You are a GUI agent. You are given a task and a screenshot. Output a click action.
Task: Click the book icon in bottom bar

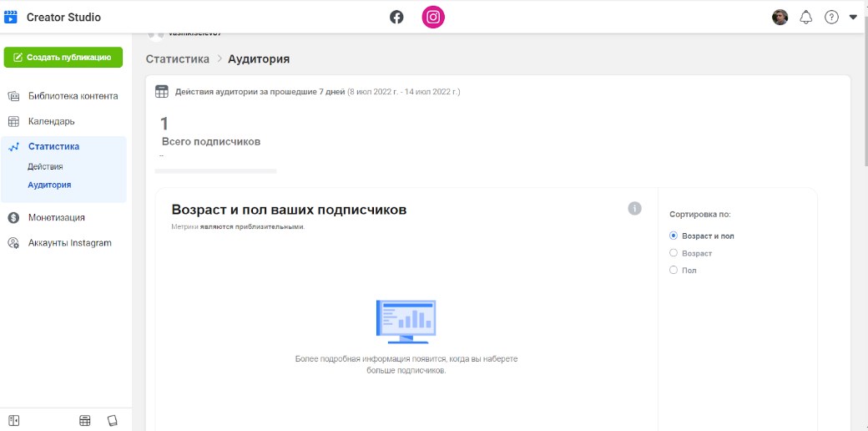(x=113, y=420)
